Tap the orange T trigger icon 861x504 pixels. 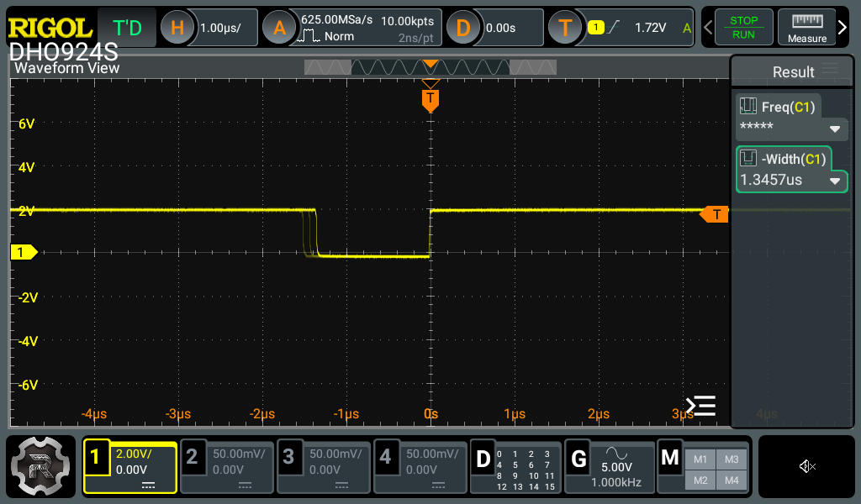coord(565,27)
